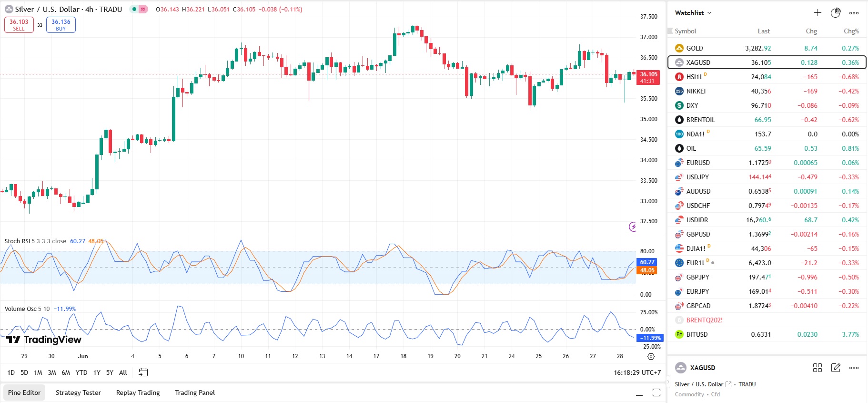Click the grid layout icon beside XAGUSD details
This screenshot has width=868, height=403.
click(x=818, y=368)
